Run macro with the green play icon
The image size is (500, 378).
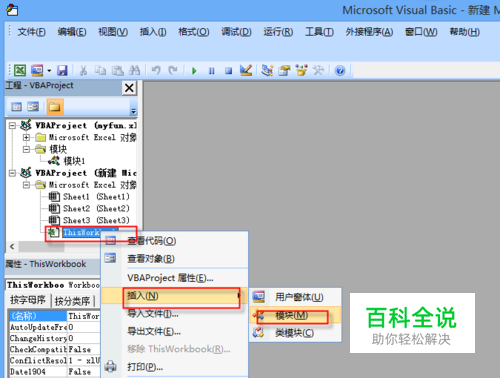194,71
